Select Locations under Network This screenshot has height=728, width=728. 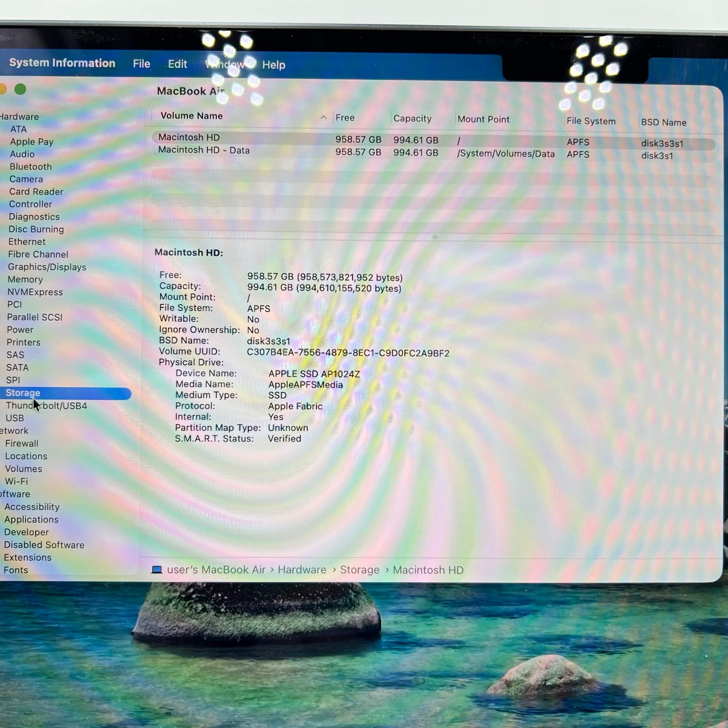click(x=26, y=456)
